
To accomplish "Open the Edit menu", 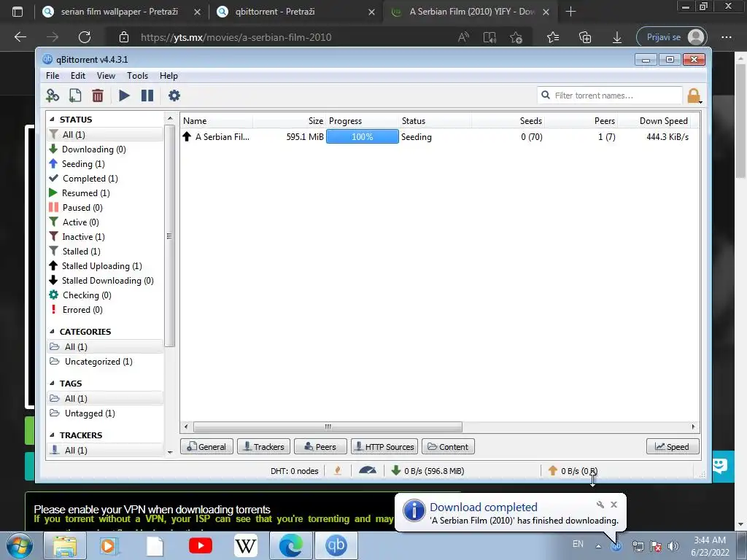I will [77, 76].
